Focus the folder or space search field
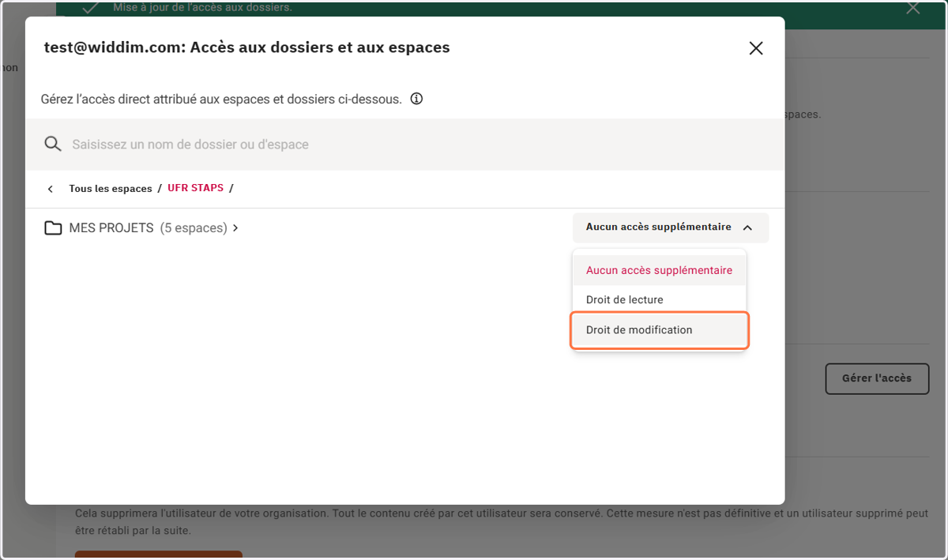948x560 pixels. (404, 145)
